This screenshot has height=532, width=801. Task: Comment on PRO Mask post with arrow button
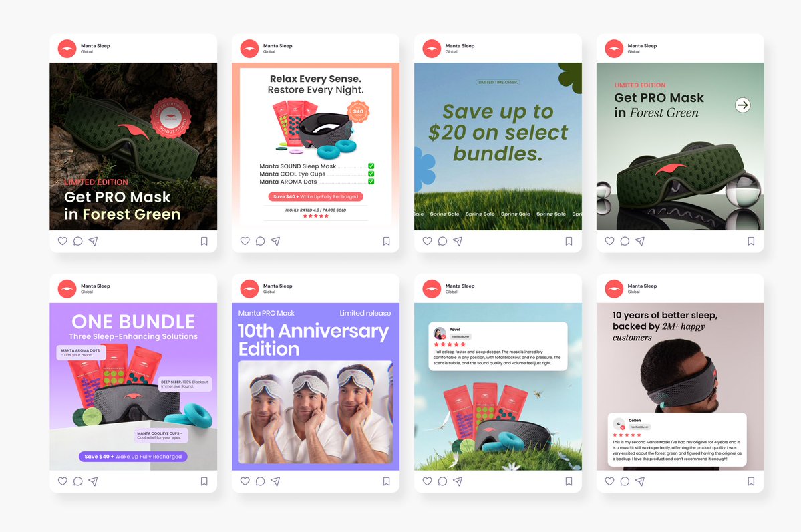625,241
